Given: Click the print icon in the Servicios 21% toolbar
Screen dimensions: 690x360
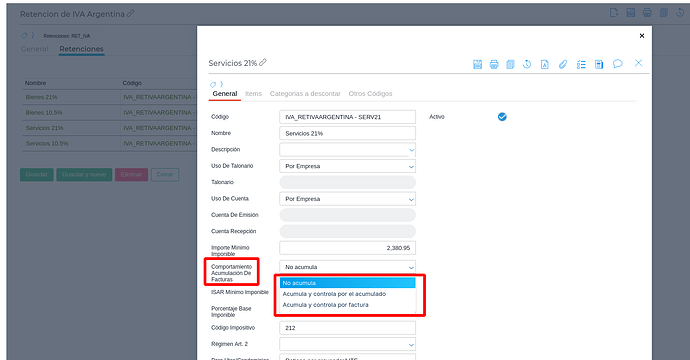Looking at the screenshot, I should click(494, 64).
